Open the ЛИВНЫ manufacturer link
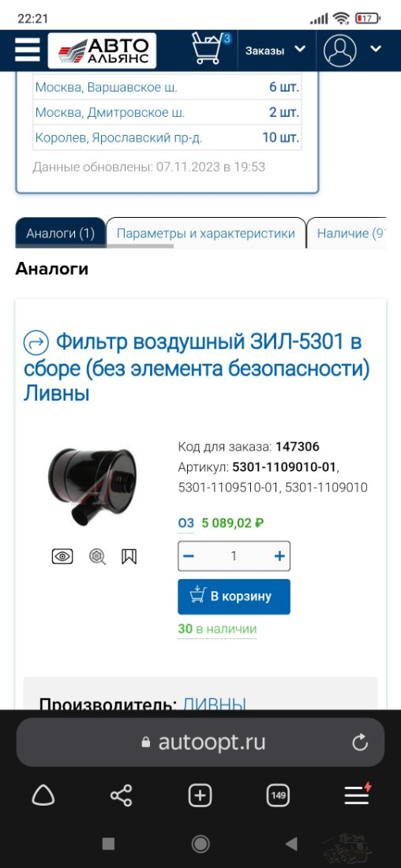 tap(215, 704)
